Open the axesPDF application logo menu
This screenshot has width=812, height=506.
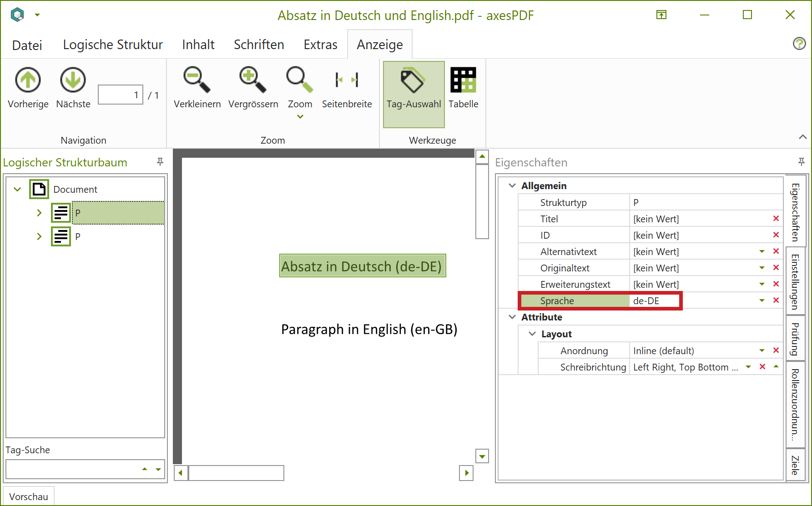pyautogui.click(x=17, y=15)
